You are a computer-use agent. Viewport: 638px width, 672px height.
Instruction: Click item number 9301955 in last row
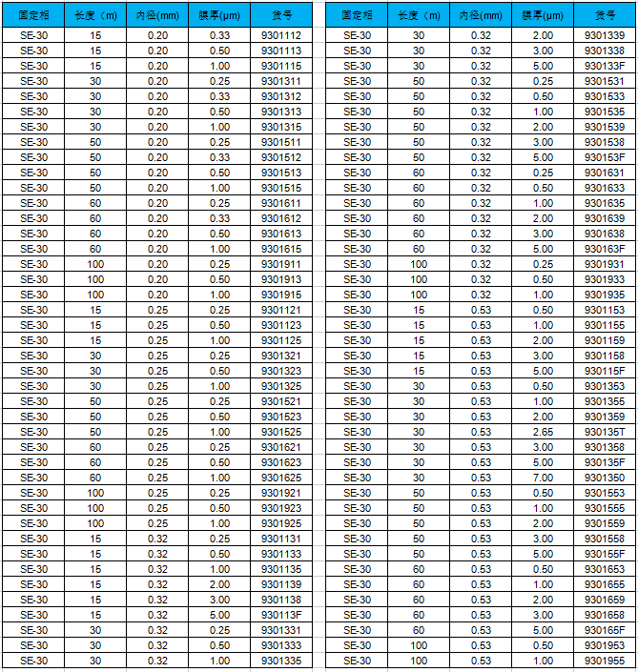[605, 661]
